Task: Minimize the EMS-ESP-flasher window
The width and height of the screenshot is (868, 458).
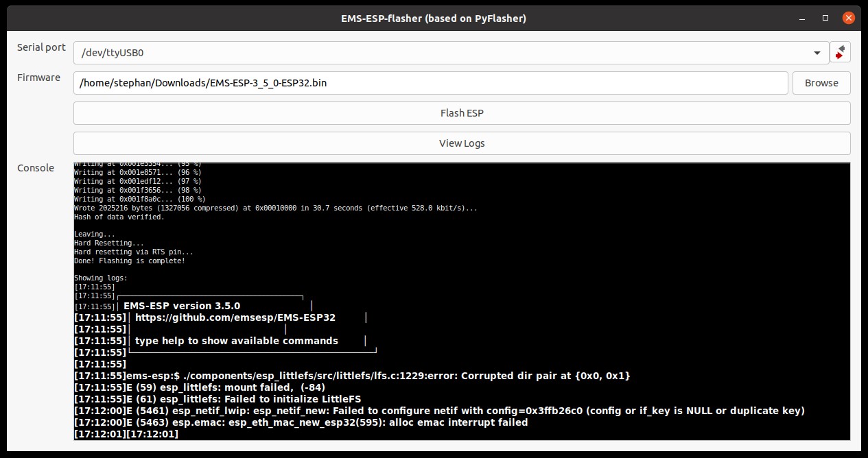Action: (x=800, y=18)
